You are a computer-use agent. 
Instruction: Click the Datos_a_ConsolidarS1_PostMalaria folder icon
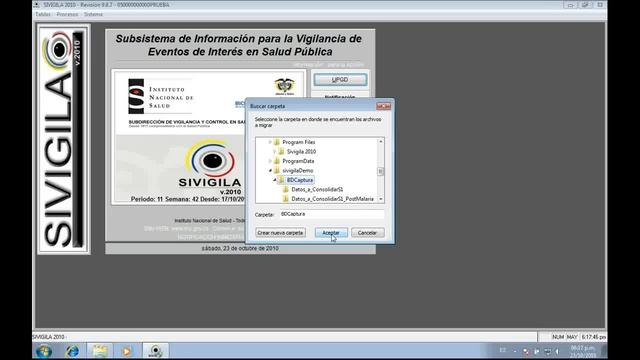(x=286, y=199)
